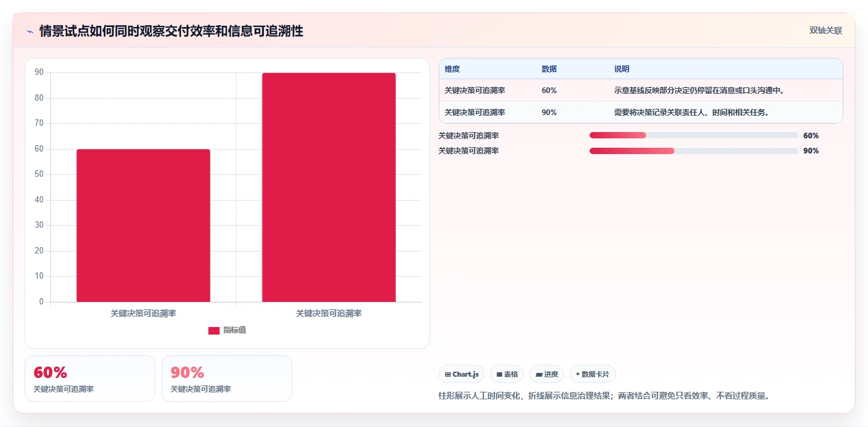Click the 60% progress bar
Viewport: 868px width, 427px height.
coord(693,135)
